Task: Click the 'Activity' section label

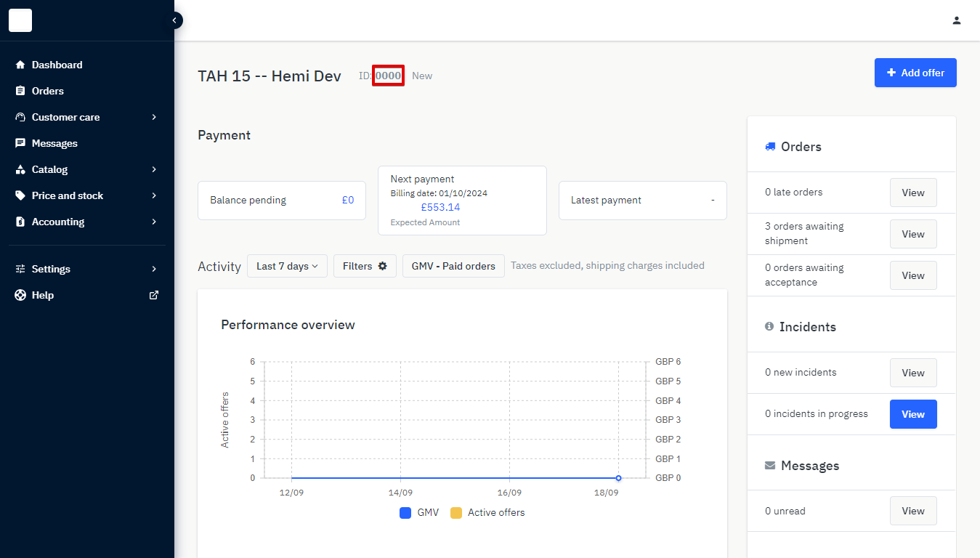Action: pos(219,267)
